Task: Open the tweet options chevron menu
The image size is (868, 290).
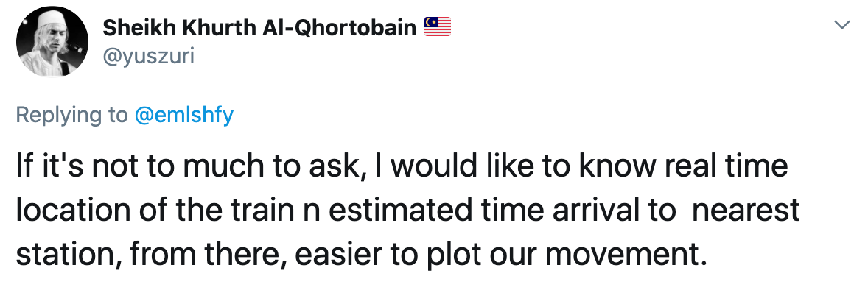Action: (x=842, y=24)
